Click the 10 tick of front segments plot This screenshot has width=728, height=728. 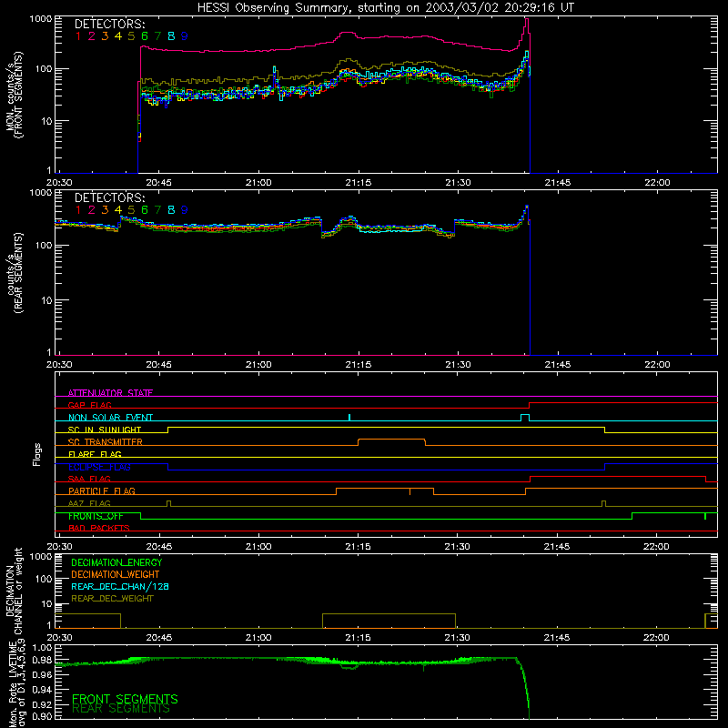[48, 121]
